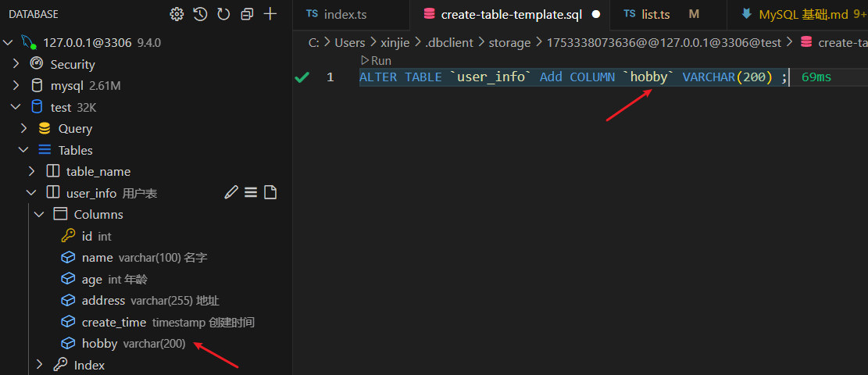
Task: Click collapse all icon in the DATABASE panel
Action: 247,14
